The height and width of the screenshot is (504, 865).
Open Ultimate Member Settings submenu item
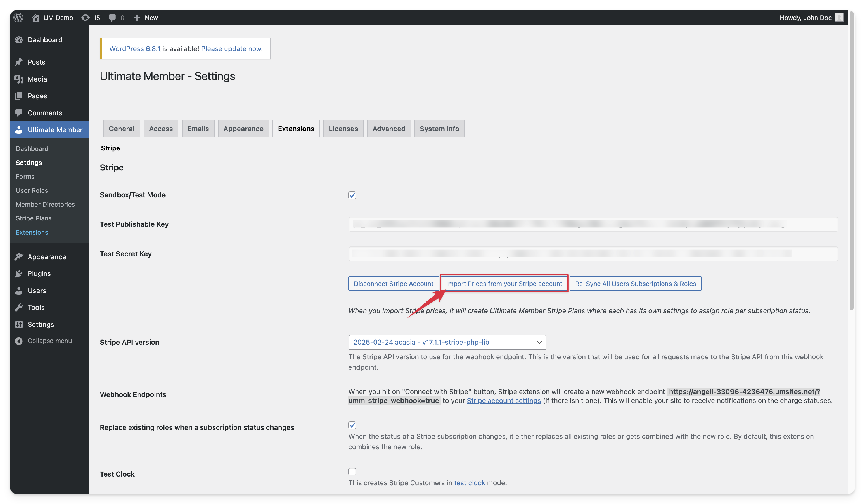tap(29, 162)
